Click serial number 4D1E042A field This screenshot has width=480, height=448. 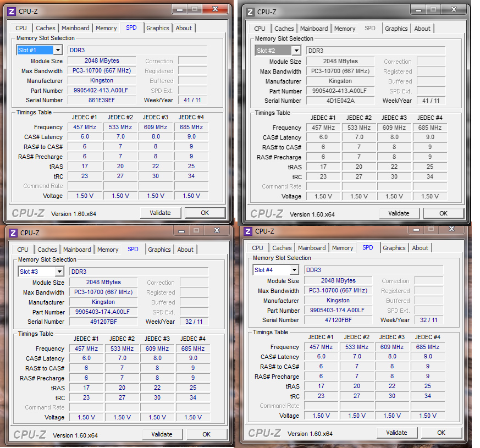coord(340,101)
